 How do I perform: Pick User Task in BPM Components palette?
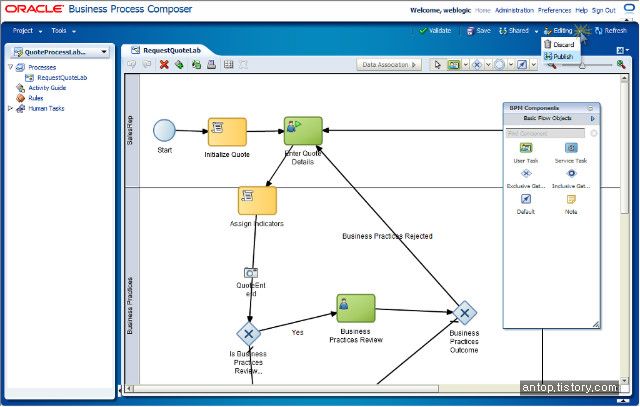pyautogui.click(x=526, y=153)
